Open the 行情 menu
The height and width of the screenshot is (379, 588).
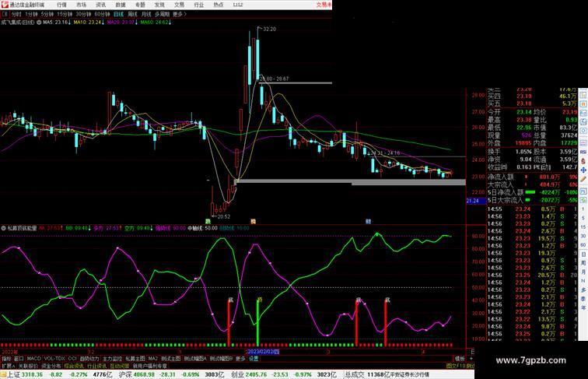tap(61, 5)
